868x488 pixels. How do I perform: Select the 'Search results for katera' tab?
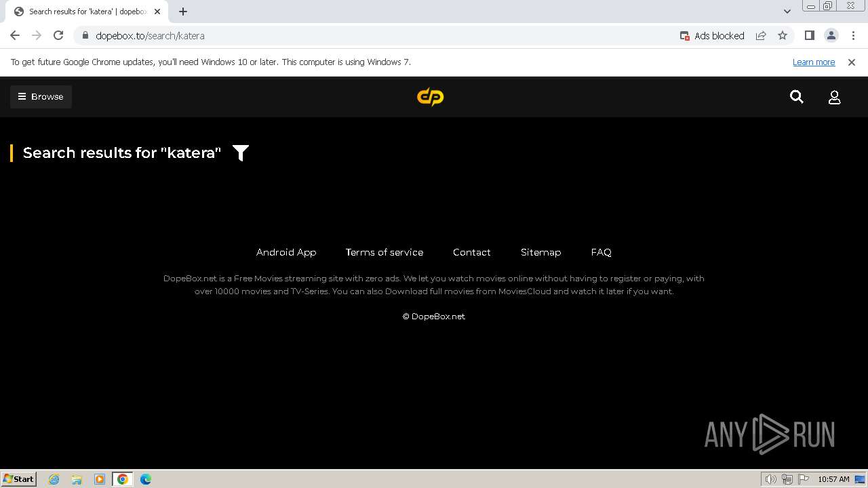87,12
